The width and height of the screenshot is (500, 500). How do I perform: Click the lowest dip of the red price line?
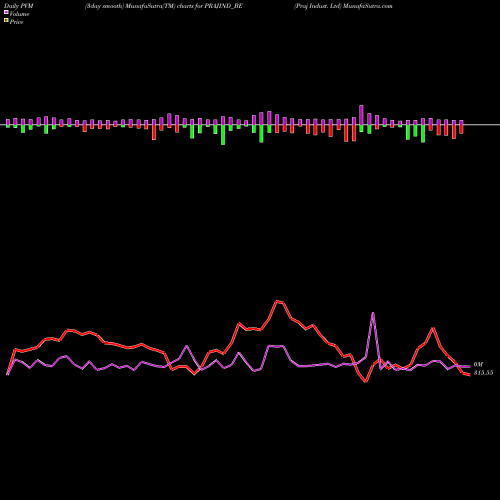366,381
